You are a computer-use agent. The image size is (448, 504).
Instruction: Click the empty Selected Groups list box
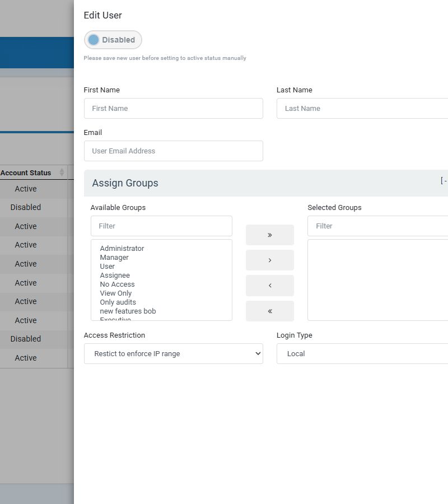[x=377, y=280]
